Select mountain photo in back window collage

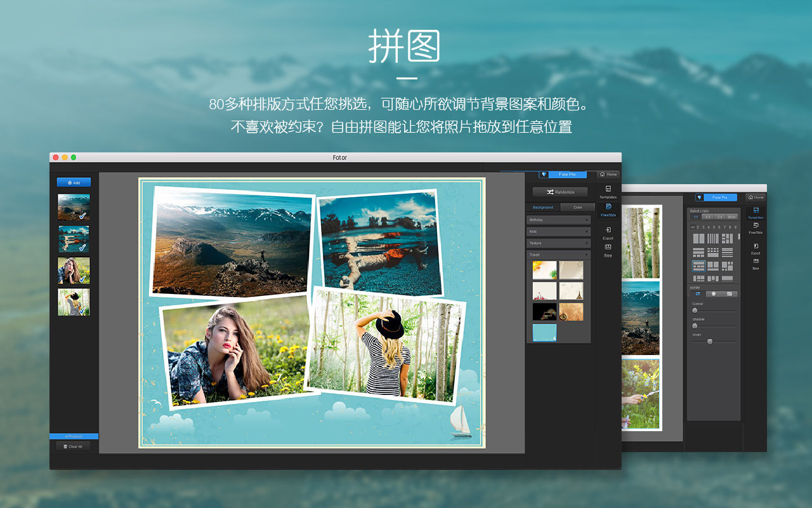(641, 318)
